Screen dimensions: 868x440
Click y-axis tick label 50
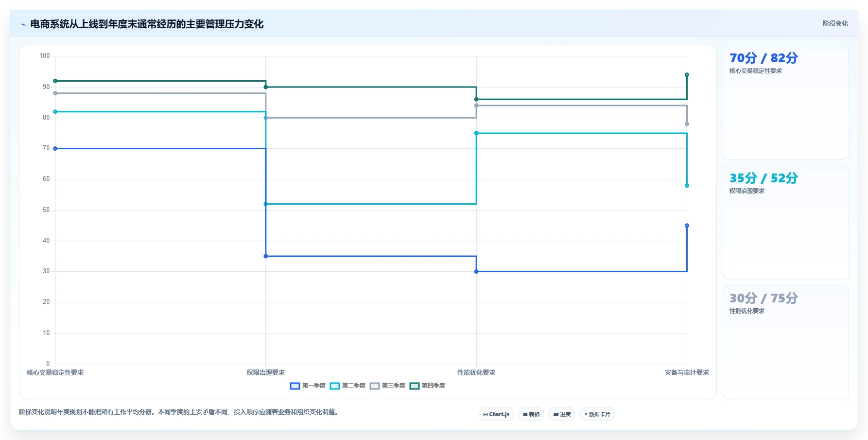click(x=46, y=210)
